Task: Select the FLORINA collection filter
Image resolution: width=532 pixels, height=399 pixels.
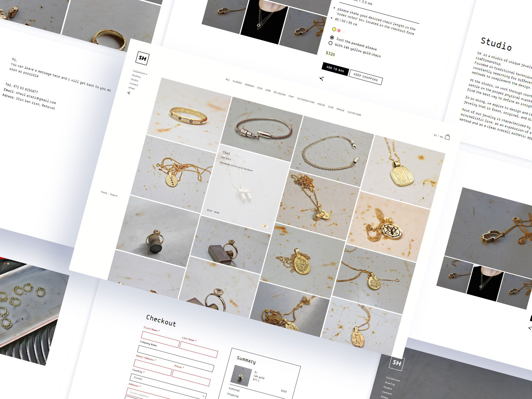Action: (x=237, y=82)
